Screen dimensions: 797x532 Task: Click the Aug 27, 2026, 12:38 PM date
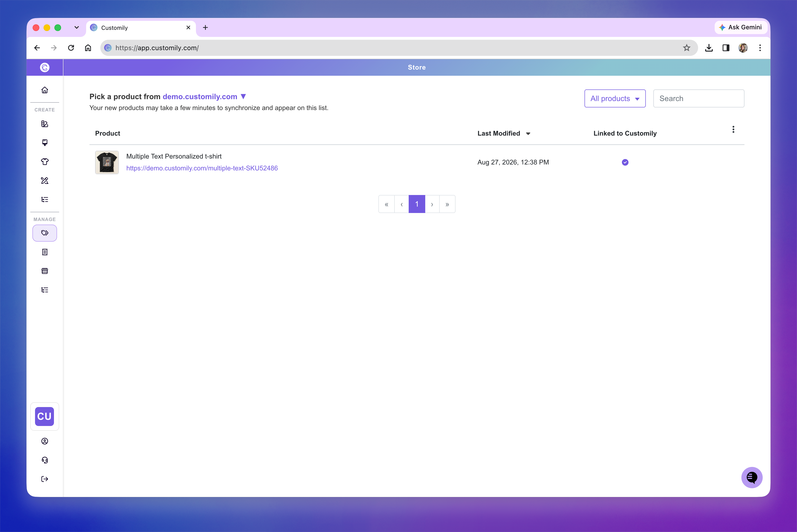(513, 162)
